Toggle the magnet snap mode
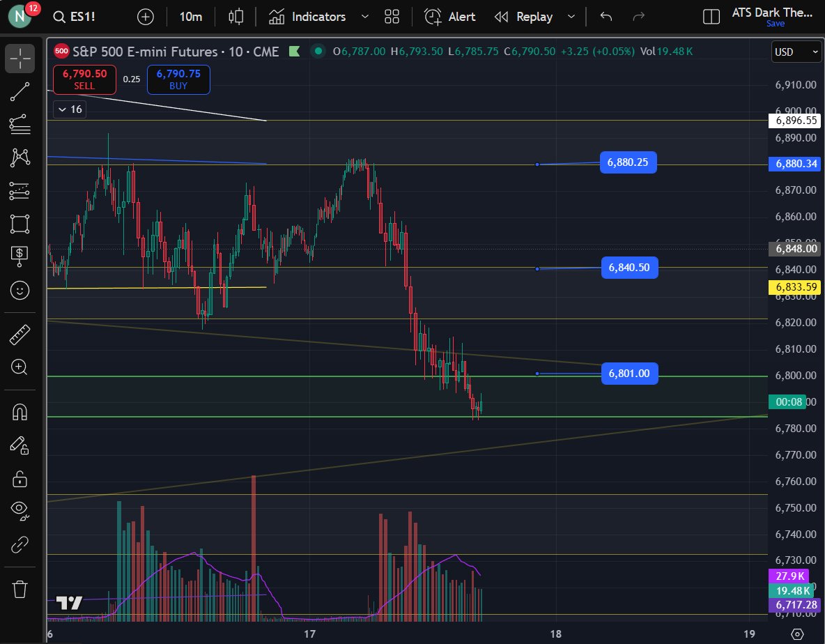The image size is (825, 644). [x=20, y=412]
